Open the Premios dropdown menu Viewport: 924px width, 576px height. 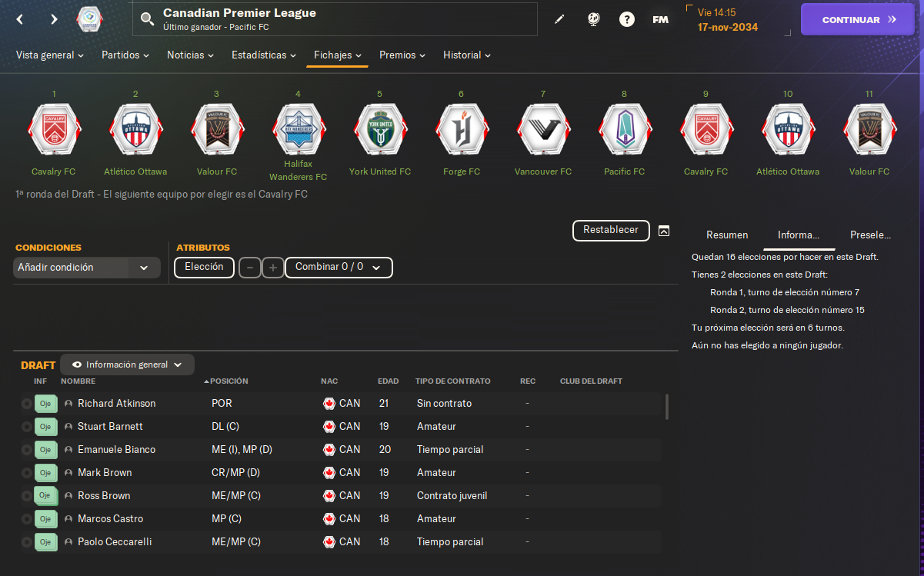pos(402,55)
